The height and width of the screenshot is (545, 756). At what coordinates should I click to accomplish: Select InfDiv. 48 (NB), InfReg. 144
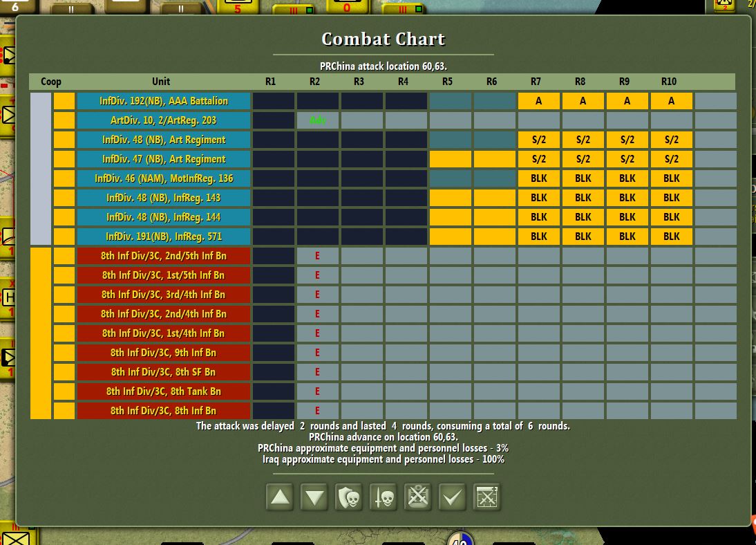point(164,216)
